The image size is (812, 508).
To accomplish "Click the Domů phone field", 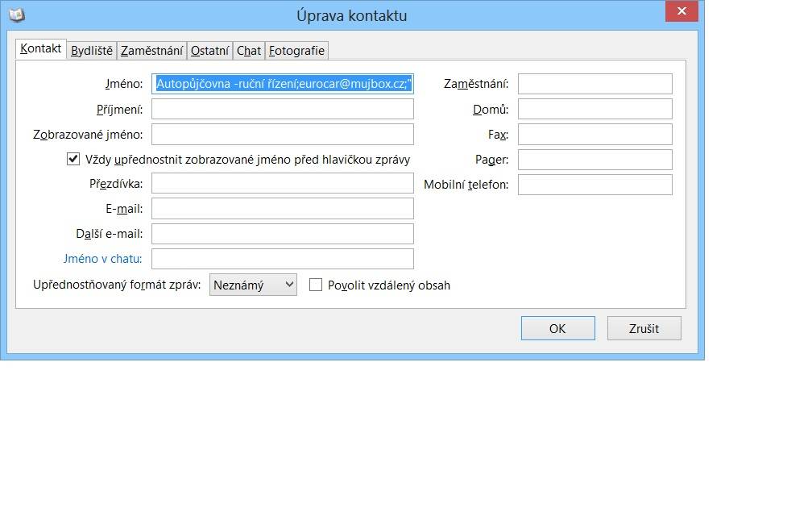I will (x=595, y=110).
